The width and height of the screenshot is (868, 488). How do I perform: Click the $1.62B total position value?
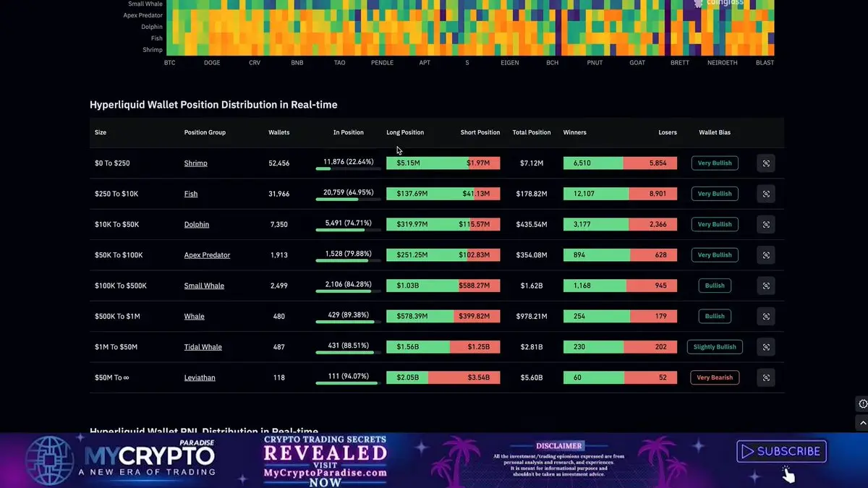532,286
